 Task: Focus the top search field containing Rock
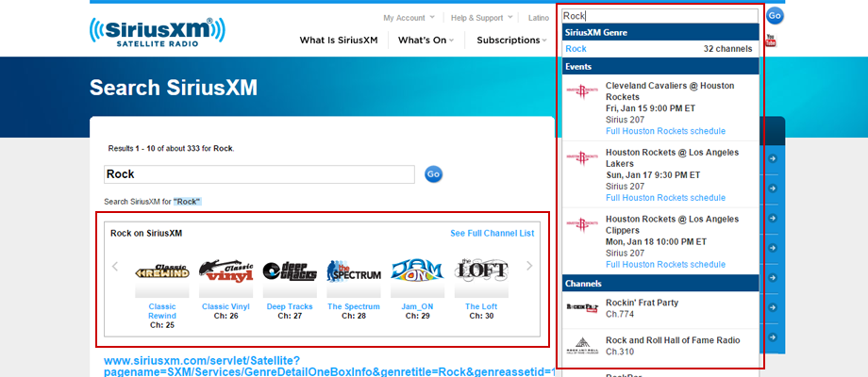coord(659,16)
